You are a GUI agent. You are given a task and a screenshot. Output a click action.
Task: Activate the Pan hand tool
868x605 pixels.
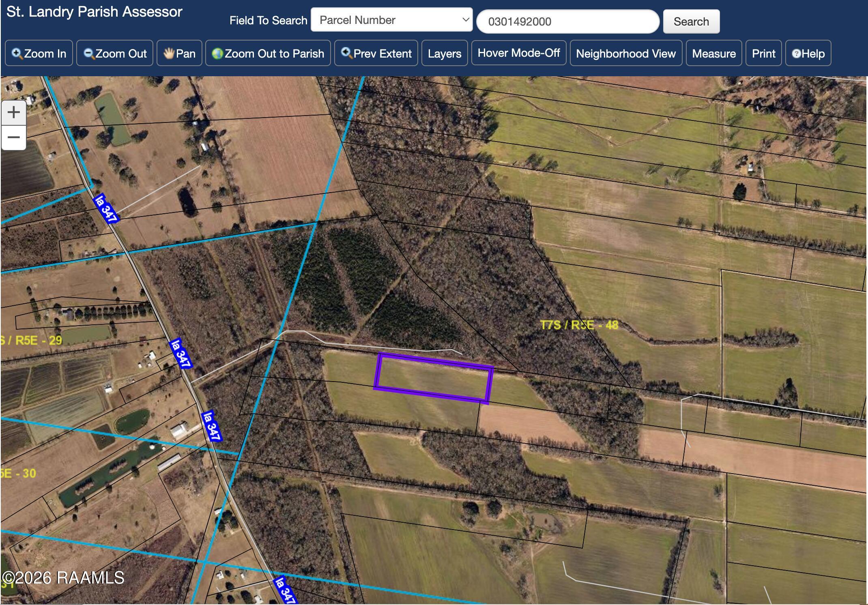(179, 53)
